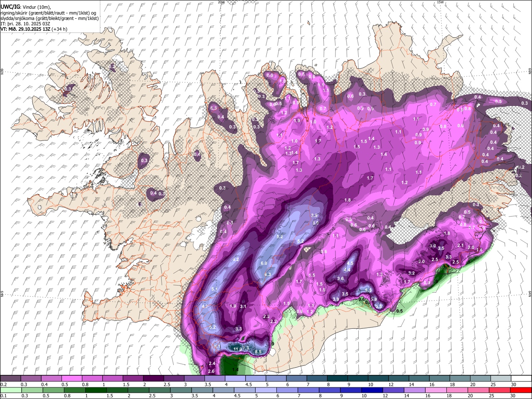Select the 8.5 precipitation value
532x399 pixels.
(x=258, y=352)
